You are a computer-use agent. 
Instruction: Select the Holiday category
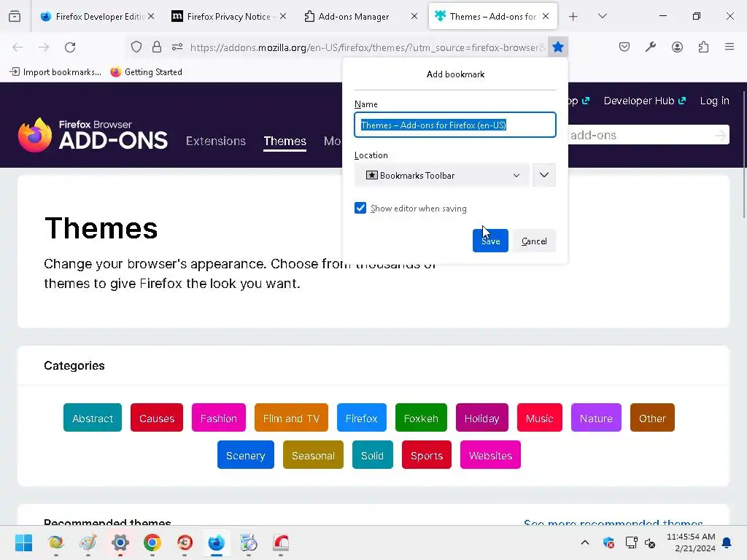(x=482, y=418)
